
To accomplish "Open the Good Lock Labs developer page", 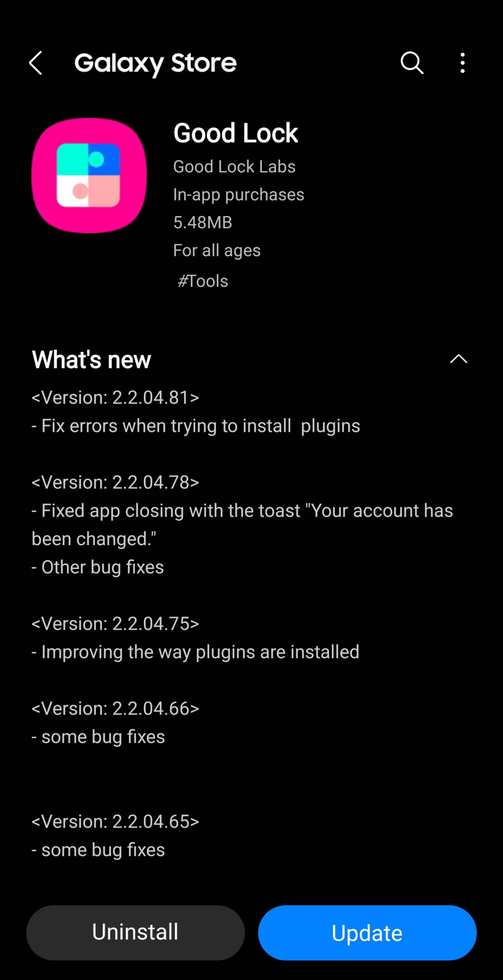I will [234, 167].
